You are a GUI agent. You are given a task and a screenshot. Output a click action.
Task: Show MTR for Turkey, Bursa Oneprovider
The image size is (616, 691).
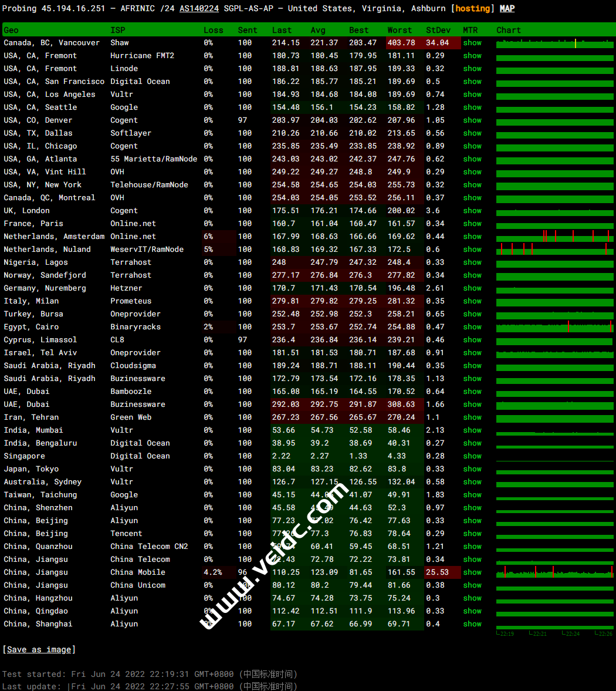click(472, 314)
